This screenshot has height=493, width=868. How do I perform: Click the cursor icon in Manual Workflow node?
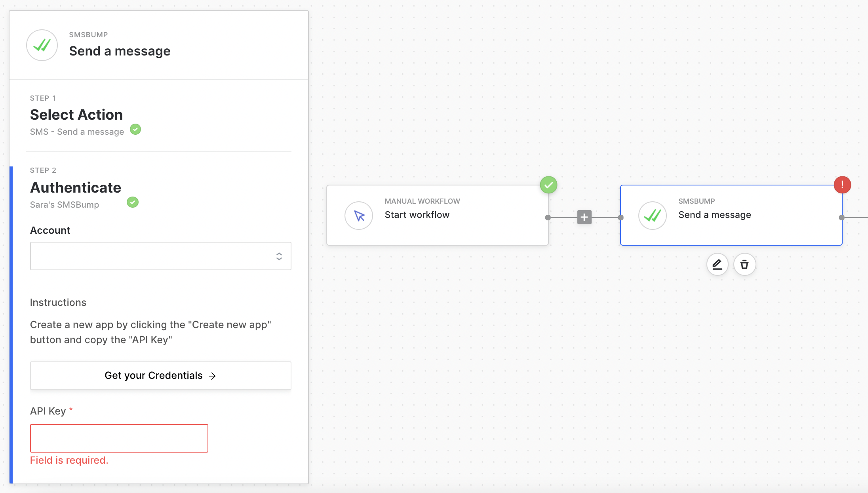pos(359,216)
